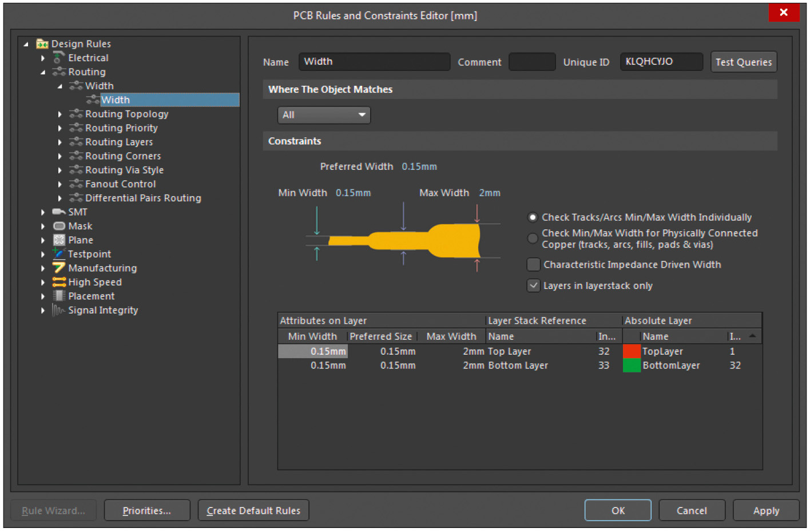Screen dimensions: 810x532
Task: Click the Electrical rules category icon
Action: pyautogui.click(x=58, y=58)
